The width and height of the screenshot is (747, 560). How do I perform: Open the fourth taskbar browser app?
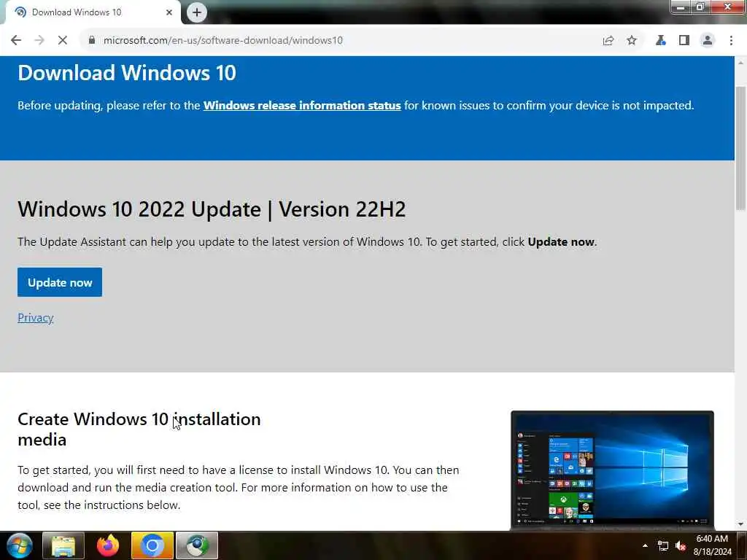coord(197,545)
